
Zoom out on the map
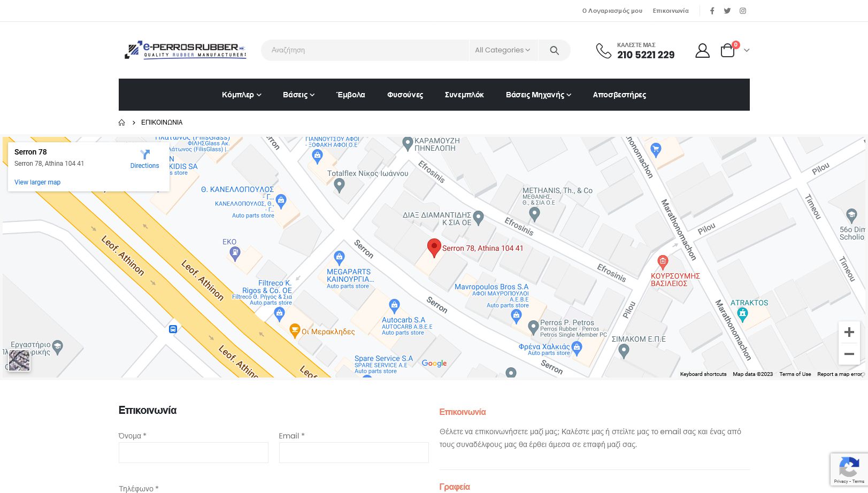click(x=849, y=354)
